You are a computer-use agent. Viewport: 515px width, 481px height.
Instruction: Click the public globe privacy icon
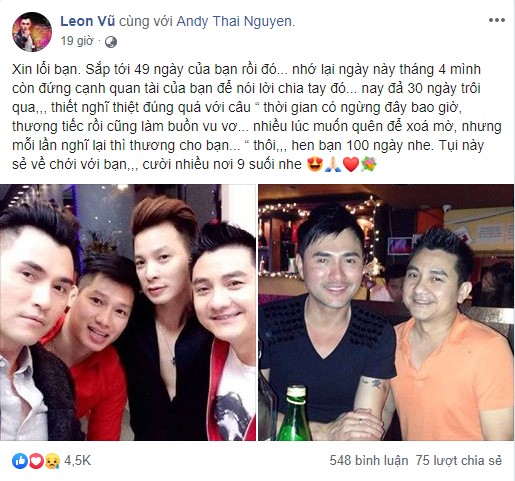[111, 42]
